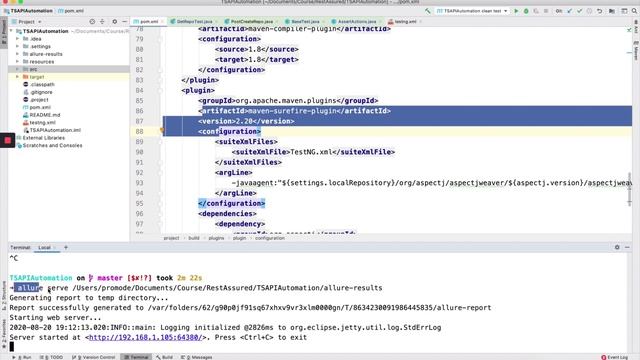Expand the allure-results folder
Screen dimensions: 640x360
pyautogui.click(x=18, y=54)
